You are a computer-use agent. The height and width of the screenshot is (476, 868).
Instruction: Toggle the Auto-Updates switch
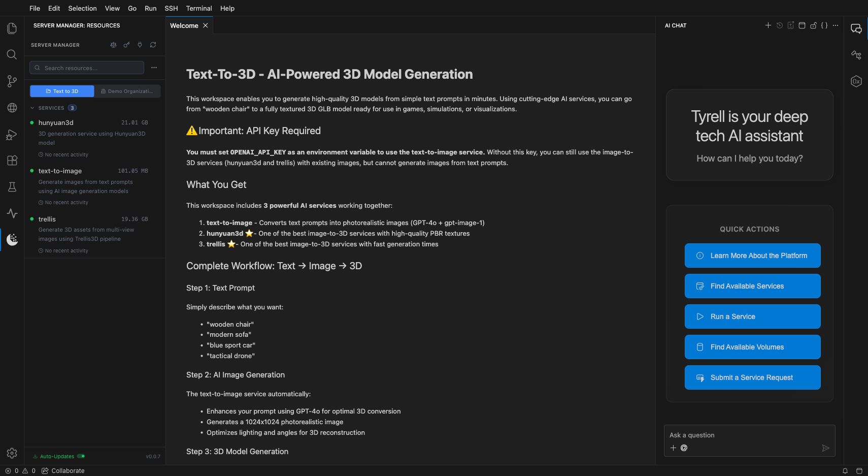tap(80, 456)
